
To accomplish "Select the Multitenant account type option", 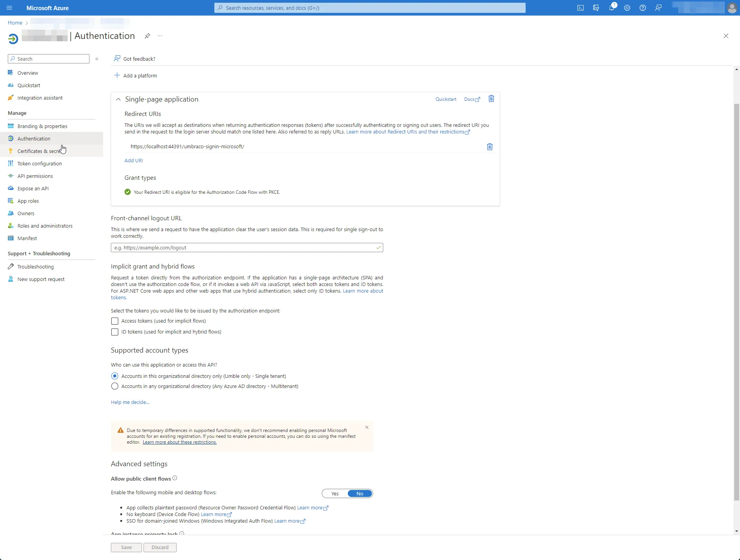I will click(115, 386).
